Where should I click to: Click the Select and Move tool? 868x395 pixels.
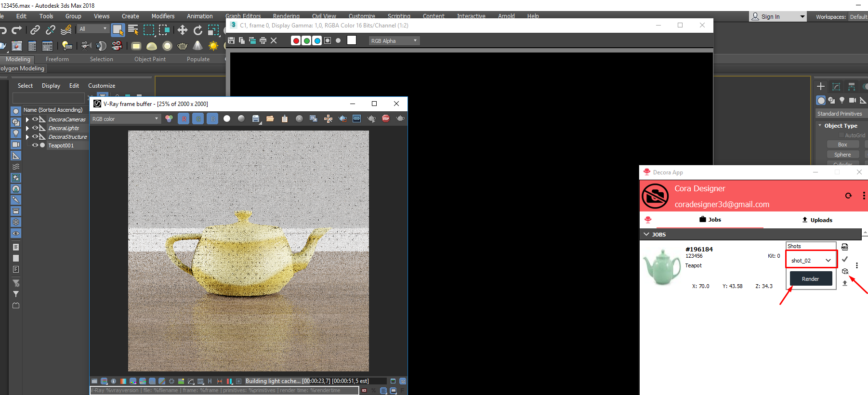pyautogui.click(x=183, y=30)
